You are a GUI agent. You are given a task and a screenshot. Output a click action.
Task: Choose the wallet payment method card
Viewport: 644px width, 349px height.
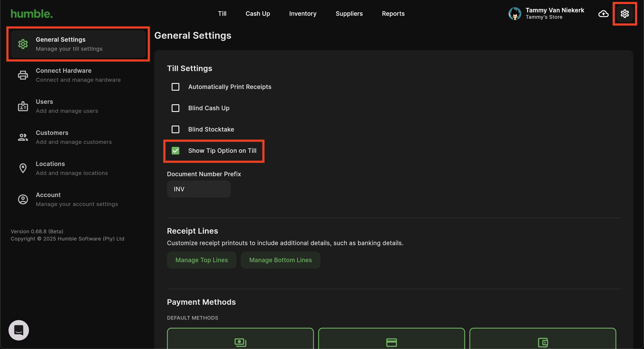[x=543, y=338]
